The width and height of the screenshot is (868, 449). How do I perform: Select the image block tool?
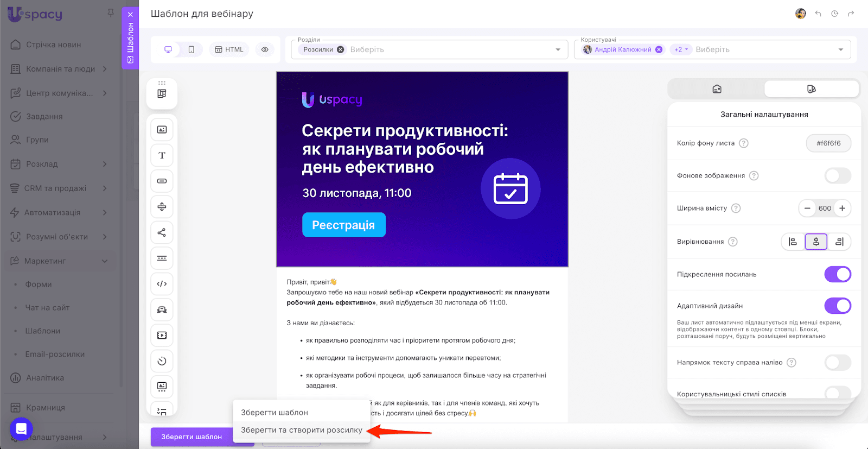point(162,130)
